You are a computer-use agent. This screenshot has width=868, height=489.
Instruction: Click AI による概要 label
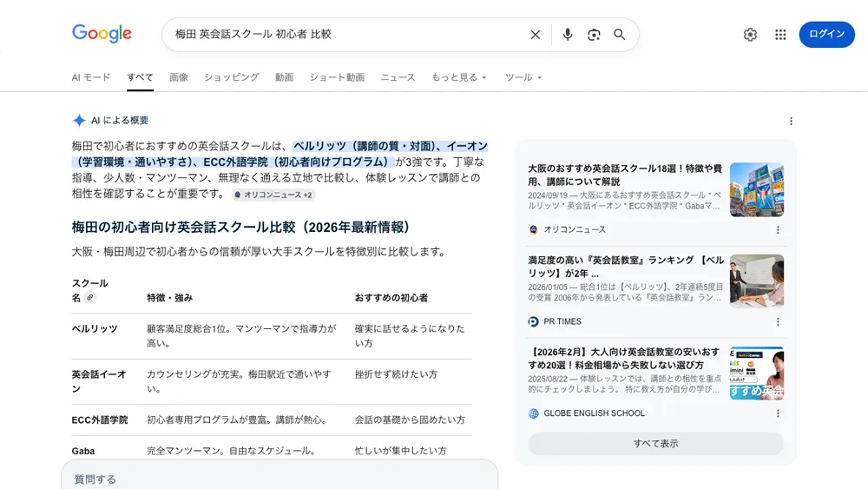pos(120,120)
